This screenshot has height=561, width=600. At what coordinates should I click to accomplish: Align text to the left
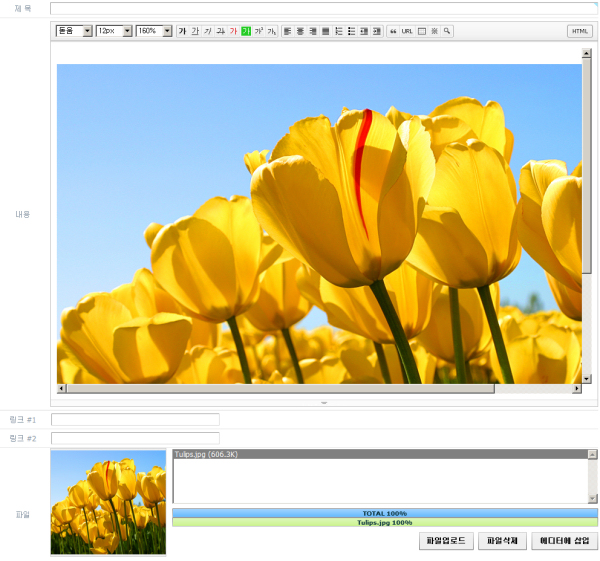click(287, 31)
